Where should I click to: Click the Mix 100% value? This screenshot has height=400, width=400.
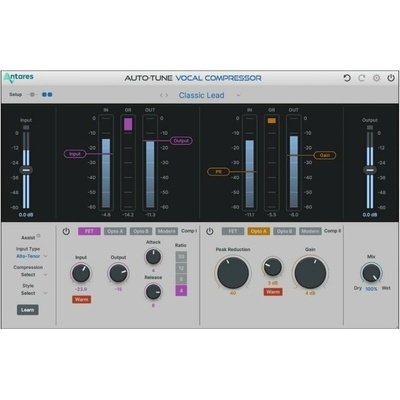[x=371, y=289]
